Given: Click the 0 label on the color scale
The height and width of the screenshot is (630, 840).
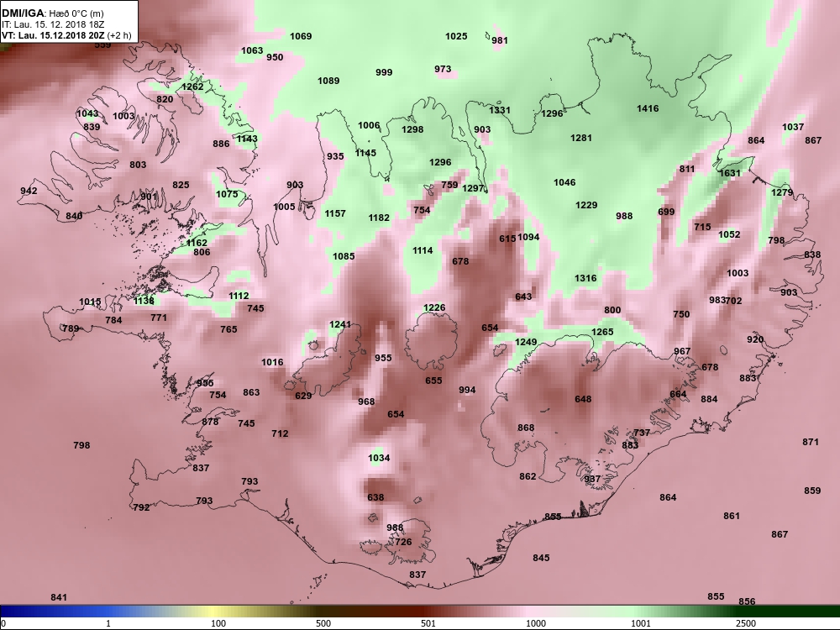Looking at the screenshot, I should (4, 623).
